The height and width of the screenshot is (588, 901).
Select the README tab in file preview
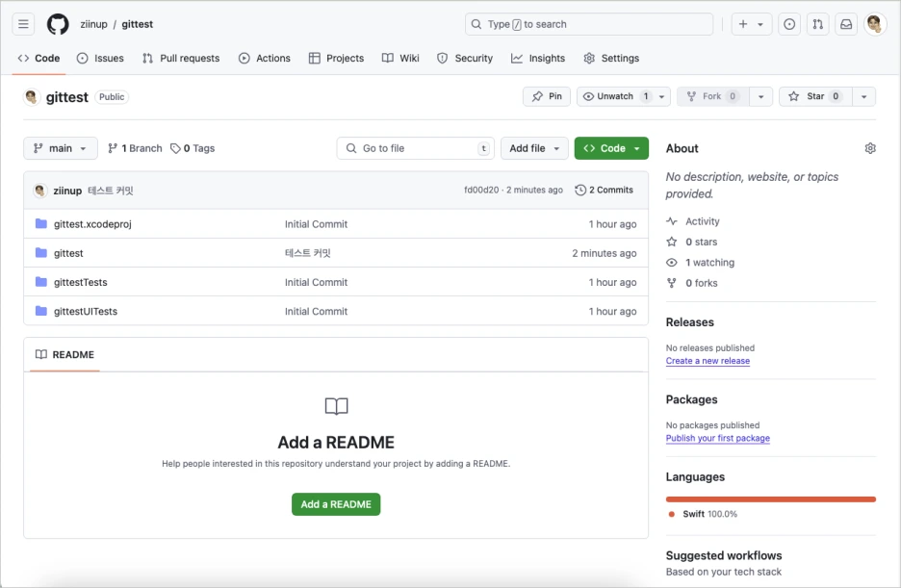coord(64,354)
